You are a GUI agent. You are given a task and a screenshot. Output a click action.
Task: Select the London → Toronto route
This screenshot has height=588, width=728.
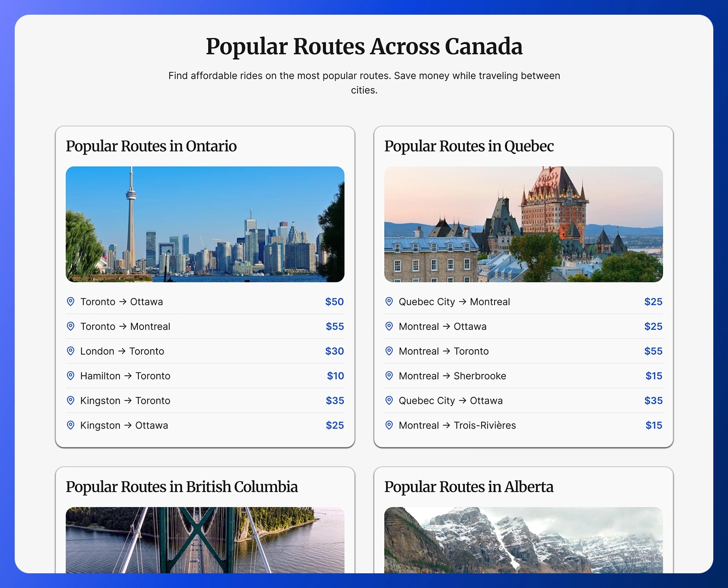click(205, 351)
